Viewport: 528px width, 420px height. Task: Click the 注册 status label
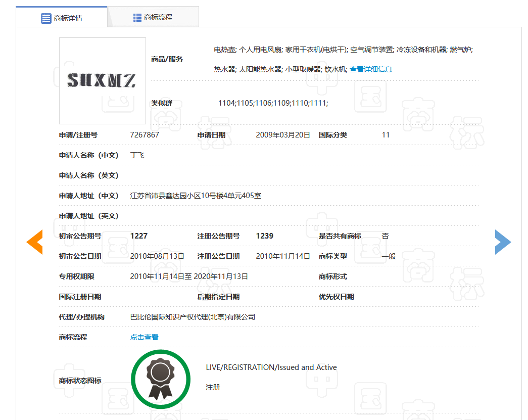213,387
